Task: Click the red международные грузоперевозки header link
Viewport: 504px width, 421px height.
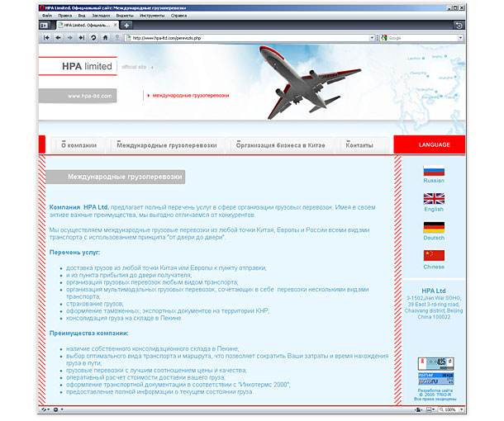Action: point(191,96)
